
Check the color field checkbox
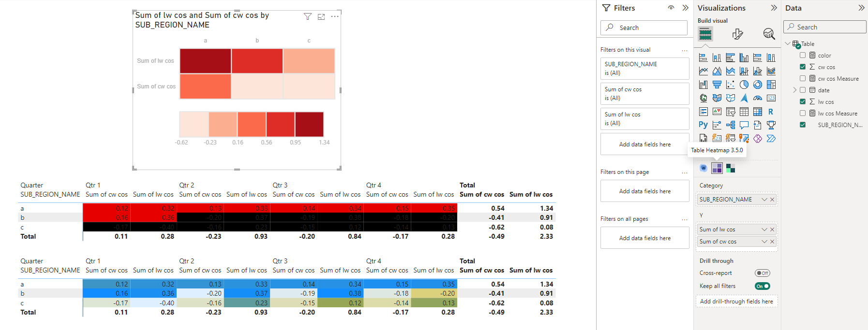pyautogui.click(x=803, y=55)
